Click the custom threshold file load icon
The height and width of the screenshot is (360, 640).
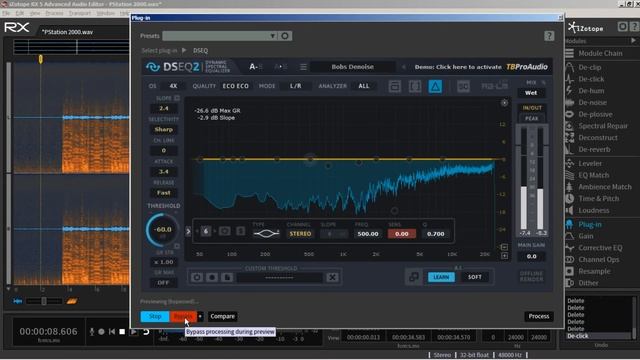tap(227, 278)
